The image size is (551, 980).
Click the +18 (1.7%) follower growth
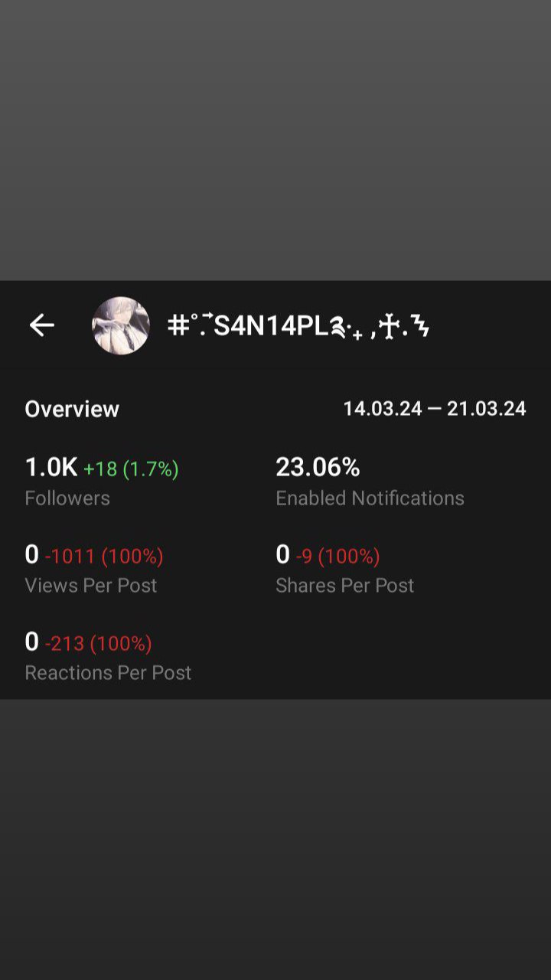click(x=131, y=469)
